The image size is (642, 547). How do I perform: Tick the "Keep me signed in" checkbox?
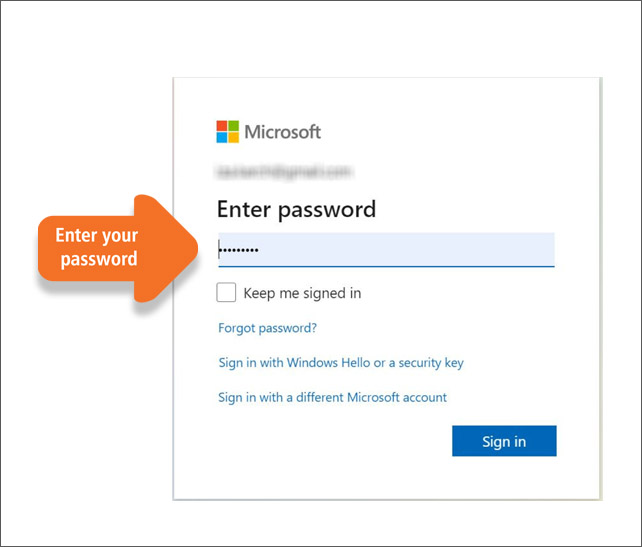[226, 292]
